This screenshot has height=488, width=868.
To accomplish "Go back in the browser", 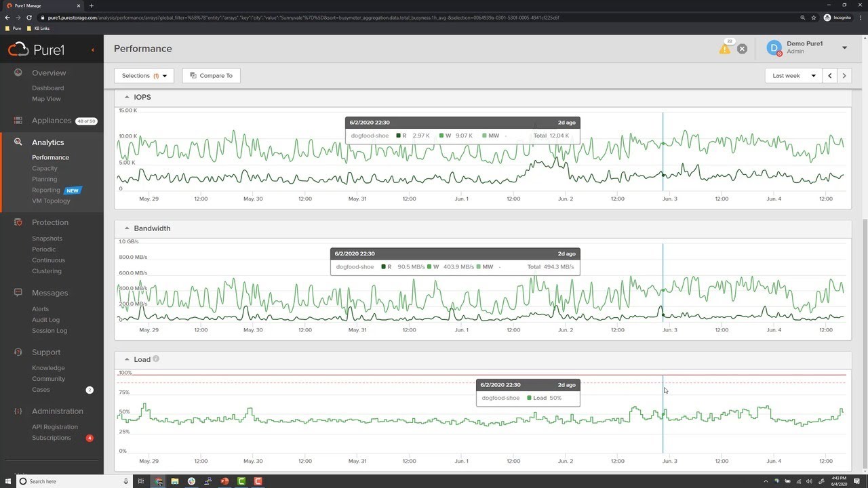I will (7, 18).
